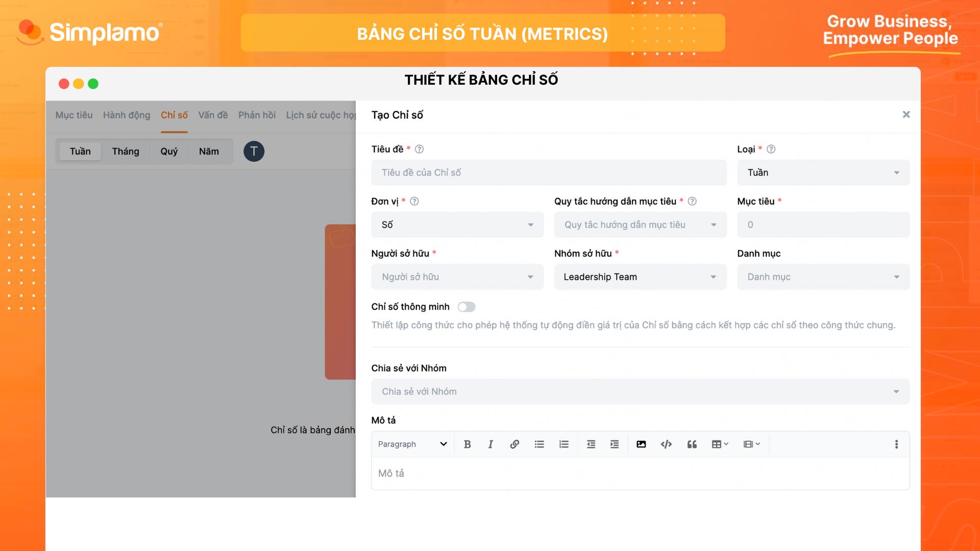Toggle the Chỉ số thông minh switch
The image size is (980, 551).
(467, 306)
